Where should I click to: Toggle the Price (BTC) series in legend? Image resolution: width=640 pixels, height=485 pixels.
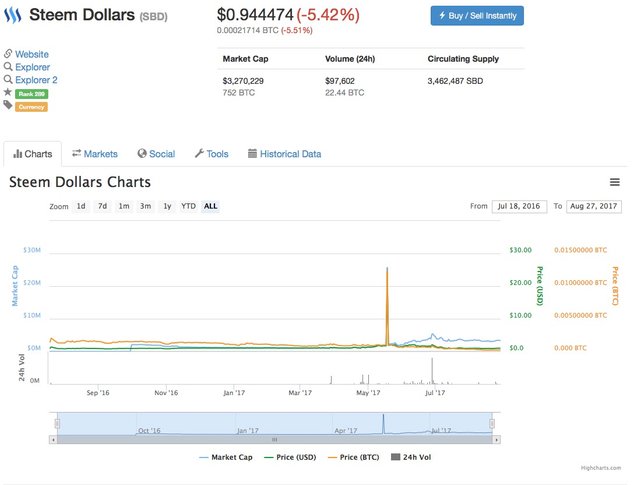(354, 457)
